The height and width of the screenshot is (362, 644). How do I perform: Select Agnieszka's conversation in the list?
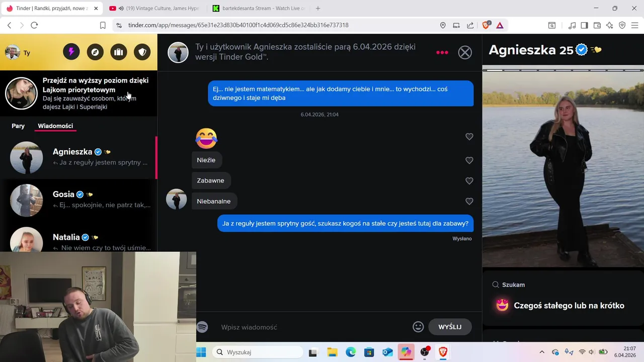pyautogui.click(x=78, y=157)
